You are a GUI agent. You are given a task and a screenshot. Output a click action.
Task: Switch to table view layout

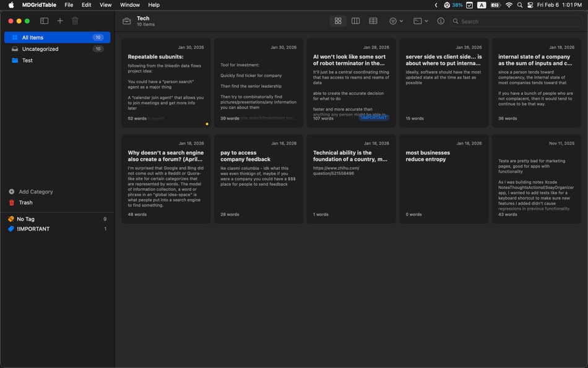373,20
